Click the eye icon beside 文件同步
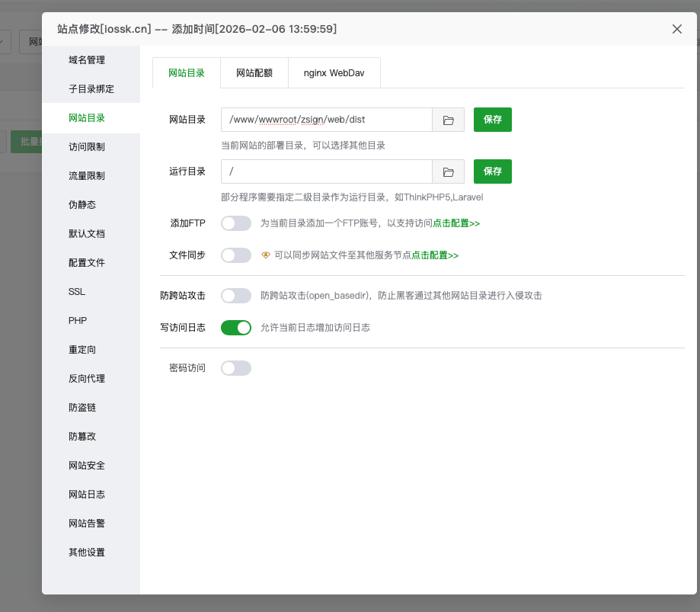The width and height of the screenshot is (700, 612). 265,255
